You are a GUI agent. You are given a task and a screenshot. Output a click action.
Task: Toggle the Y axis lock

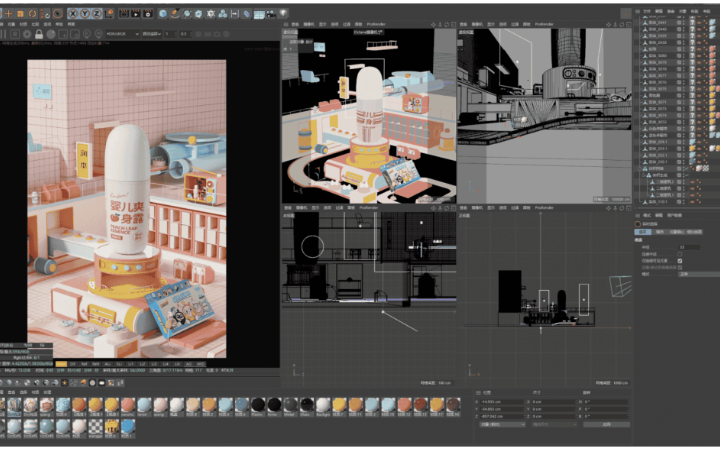click(85, 14)
